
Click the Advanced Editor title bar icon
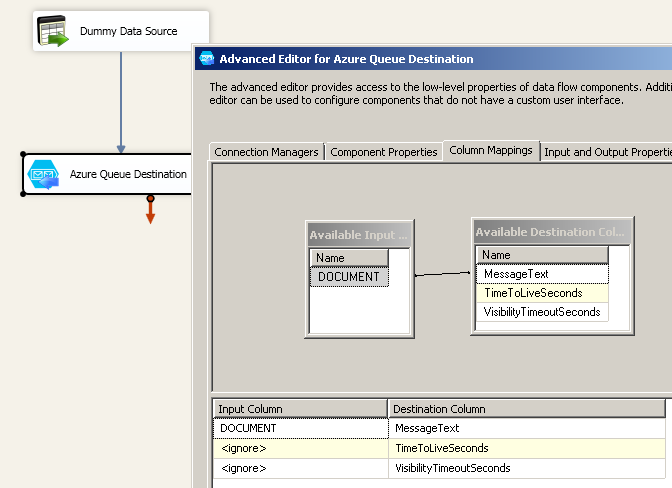207,58
